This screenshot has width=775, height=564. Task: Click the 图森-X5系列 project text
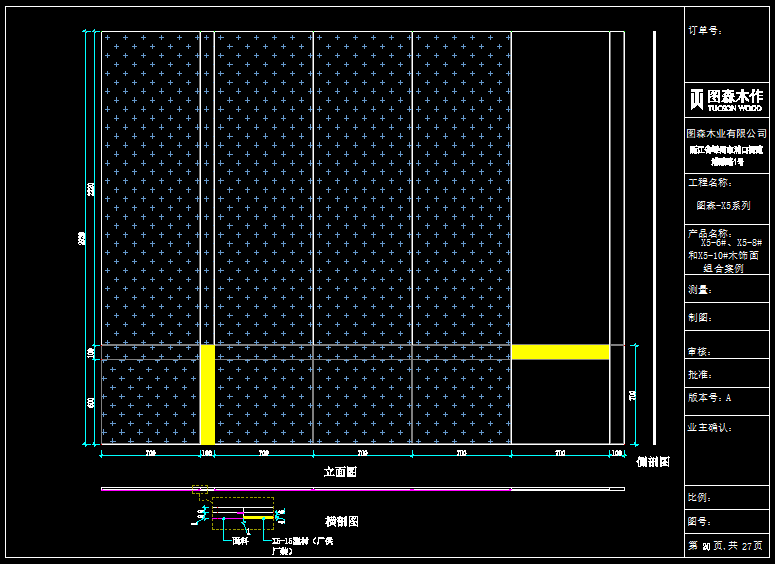click(x=723, y=206)
